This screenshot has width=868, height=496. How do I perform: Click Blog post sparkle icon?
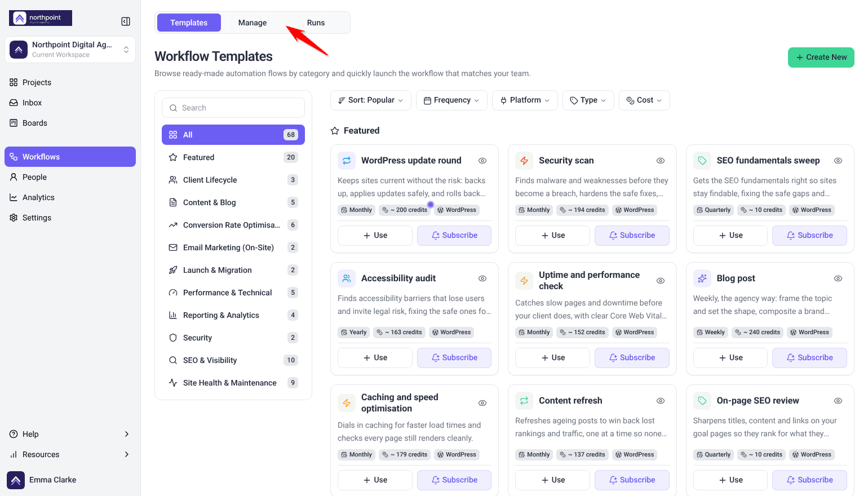(702, 278)
